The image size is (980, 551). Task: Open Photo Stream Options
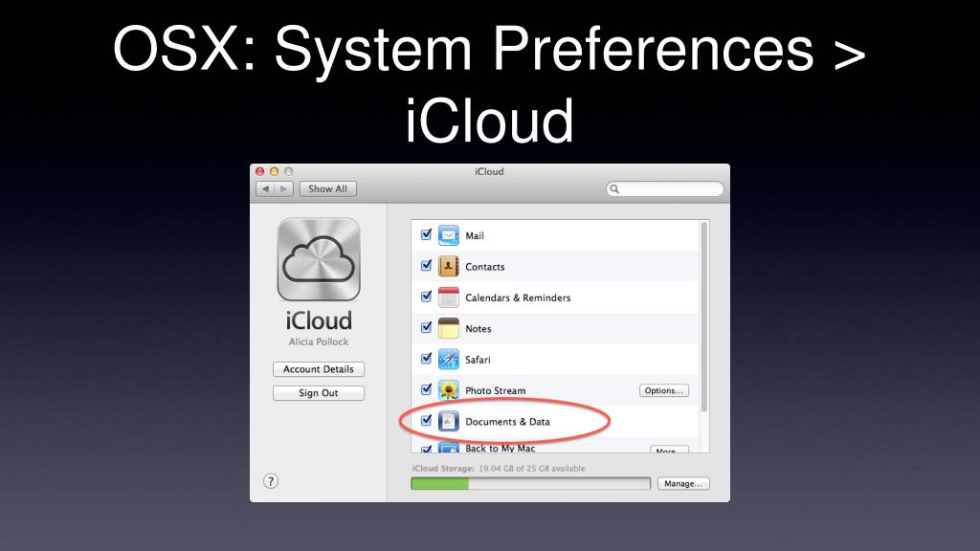pos(664,390)
